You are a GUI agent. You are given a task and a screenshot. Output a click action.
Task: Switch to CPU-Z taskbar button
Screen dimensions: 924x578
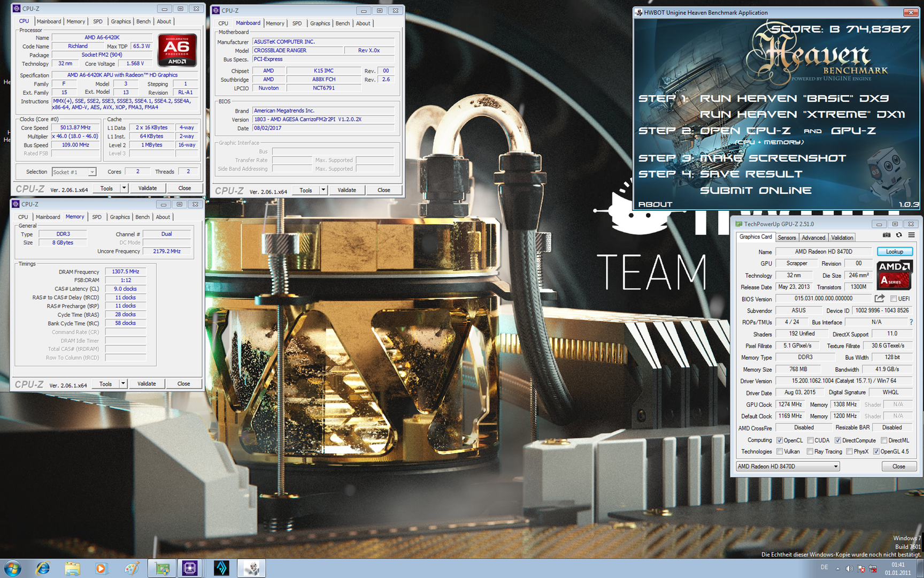190,568
